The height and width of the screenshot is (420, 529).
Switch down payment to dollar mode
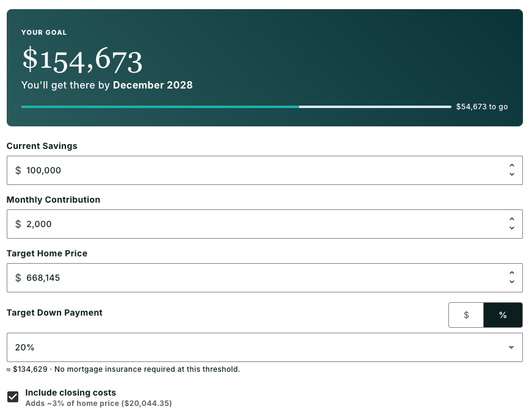466,315
